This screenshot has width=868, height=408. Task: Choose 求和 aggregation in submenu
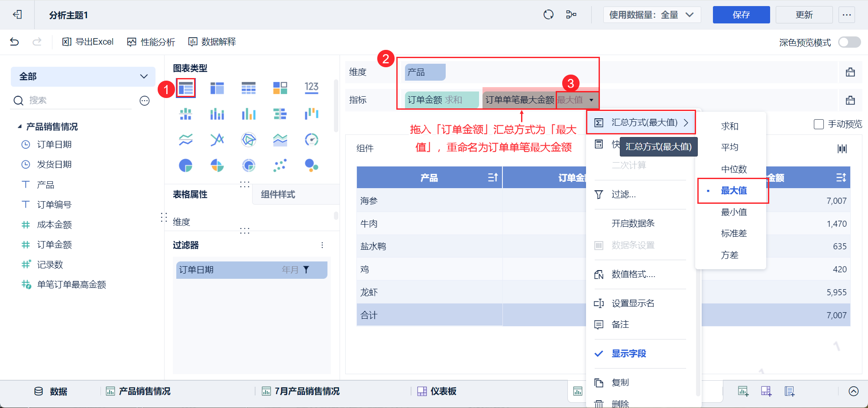[730, 126]
